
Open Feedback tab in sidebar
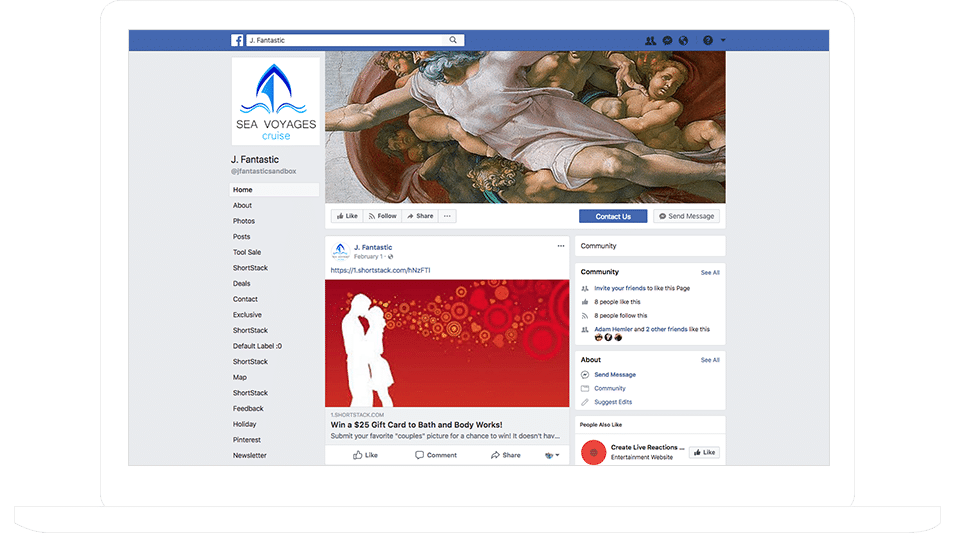coord(248,409)
